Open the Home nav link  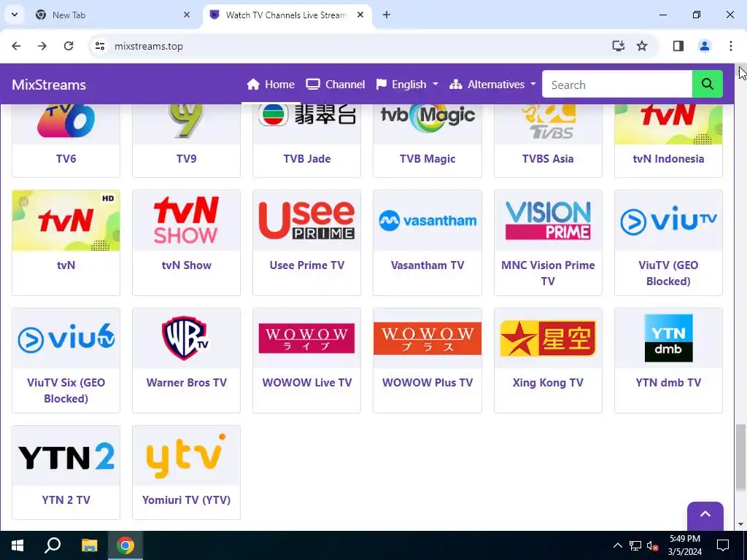click(x=271, y=85)
